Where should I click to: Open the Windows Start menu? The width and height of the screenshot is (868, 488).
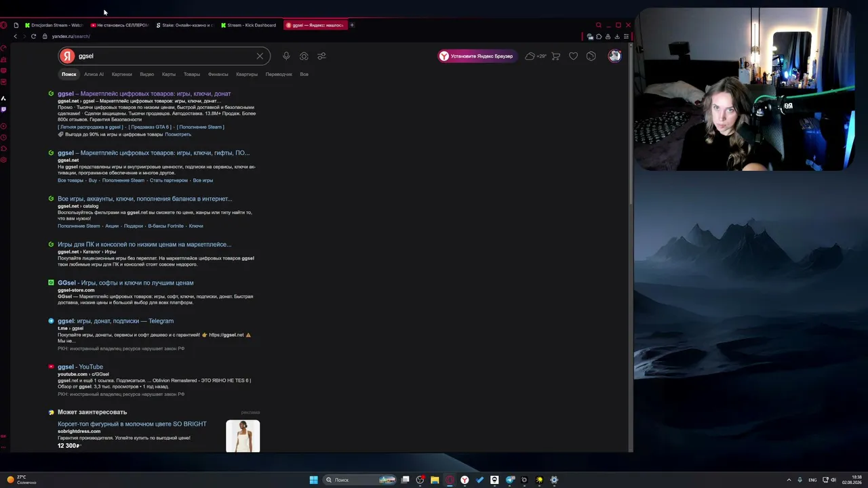[313, 480]
